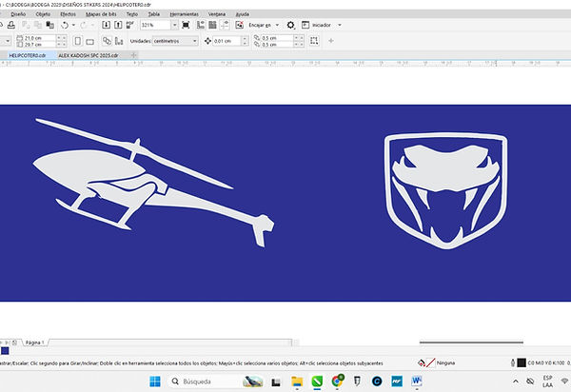Click the nudge distance crosshair icon
The width and height of the screenshot is (571, 392).
(207, 41)
